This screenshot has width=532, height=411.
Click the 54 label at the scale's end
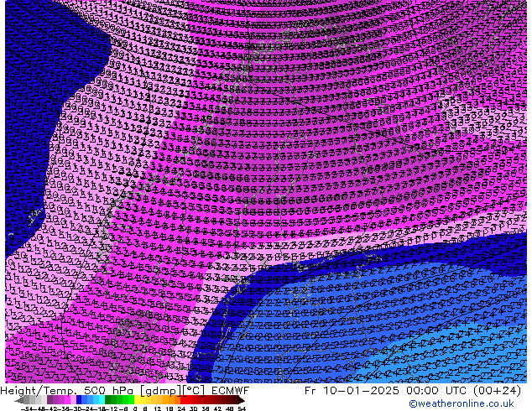point(242,408)
